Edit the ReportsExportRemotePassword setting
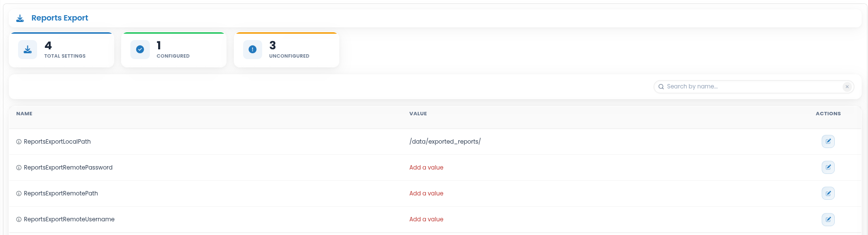Screen dimensions: 868x235 click(x=828, y=168)
